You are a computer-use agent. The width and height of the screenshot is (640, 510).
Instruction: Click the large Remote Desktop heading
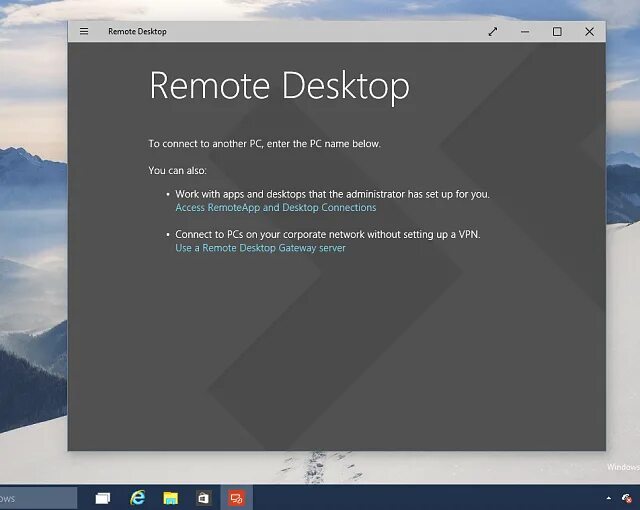pyautogui.click(x=279, y=87)
